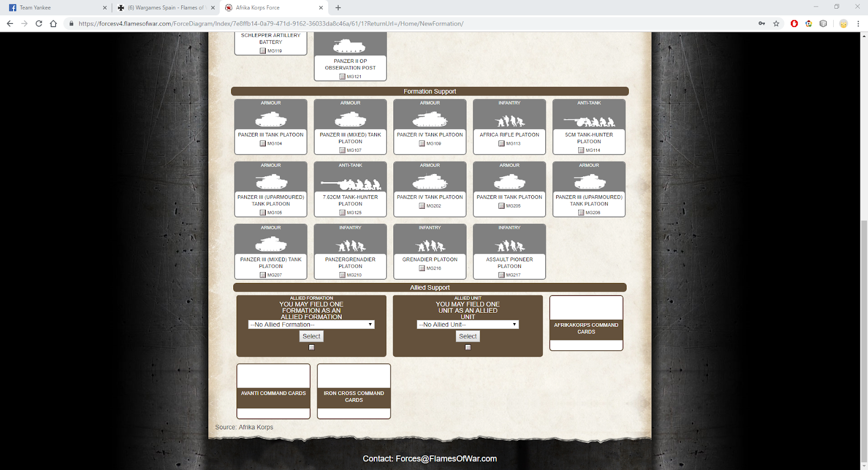The image size is (868, 470).
Task: Click the red Opera extension icon
Action: click(794, 23)
